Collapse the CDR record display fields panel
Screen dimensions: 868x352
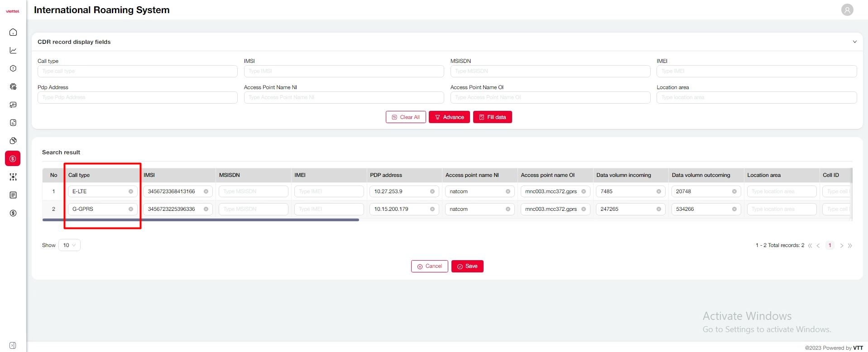click(854, 42)
